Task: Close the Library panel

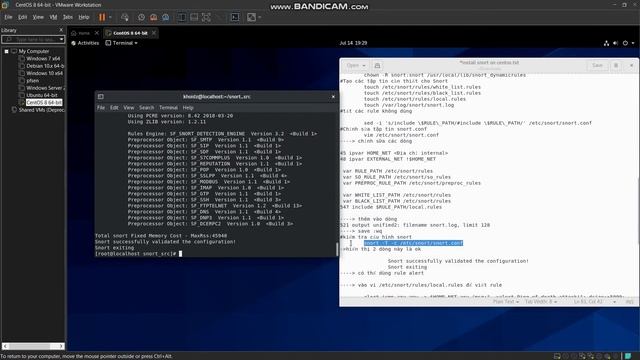Action: [x=61, y=30]
